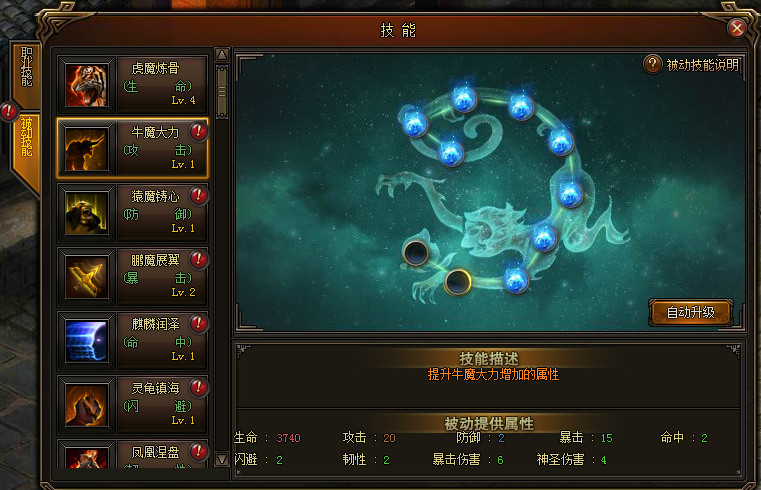Click the skill list scrollbar handle
This screenshot has height=490, width=761.
point(222,92)
